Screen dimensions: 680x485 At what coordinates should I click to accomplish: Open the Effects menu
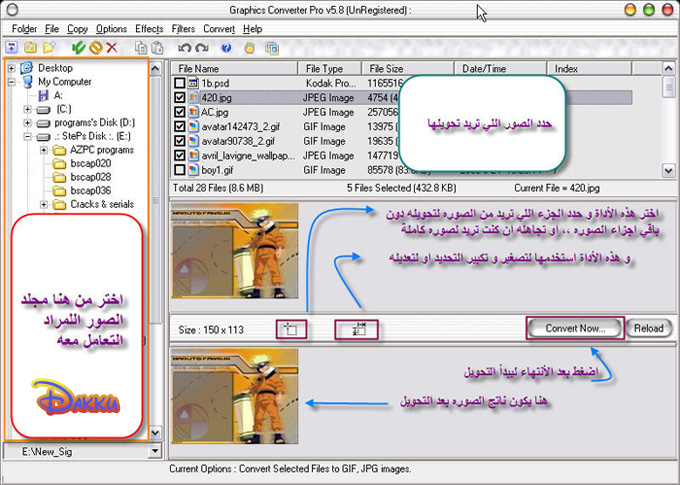click(x=149, y=29)
